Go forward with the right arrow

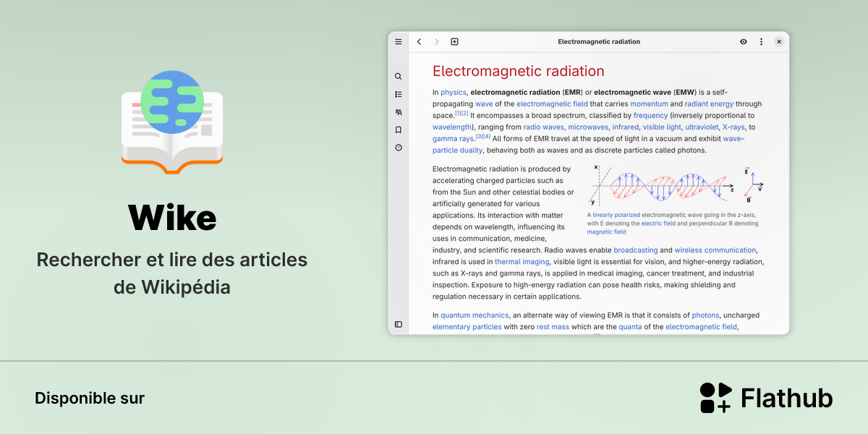pos(436,42)
